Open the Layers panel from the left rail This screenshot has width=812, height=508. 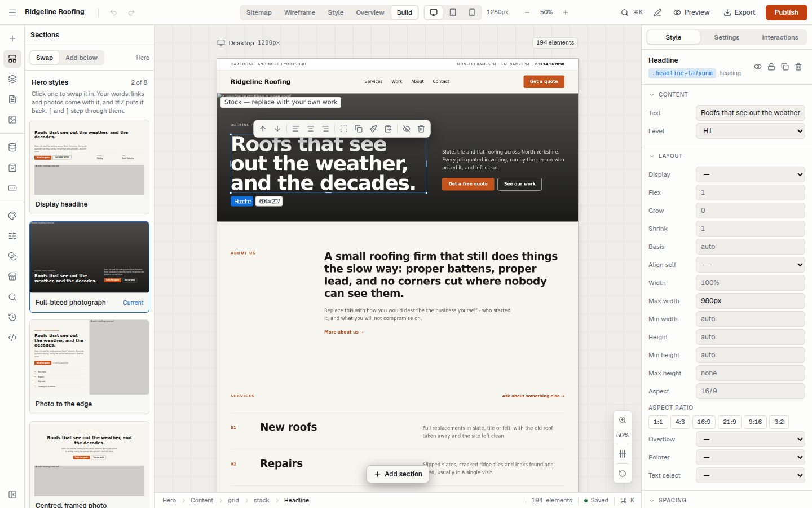point(12,79)
